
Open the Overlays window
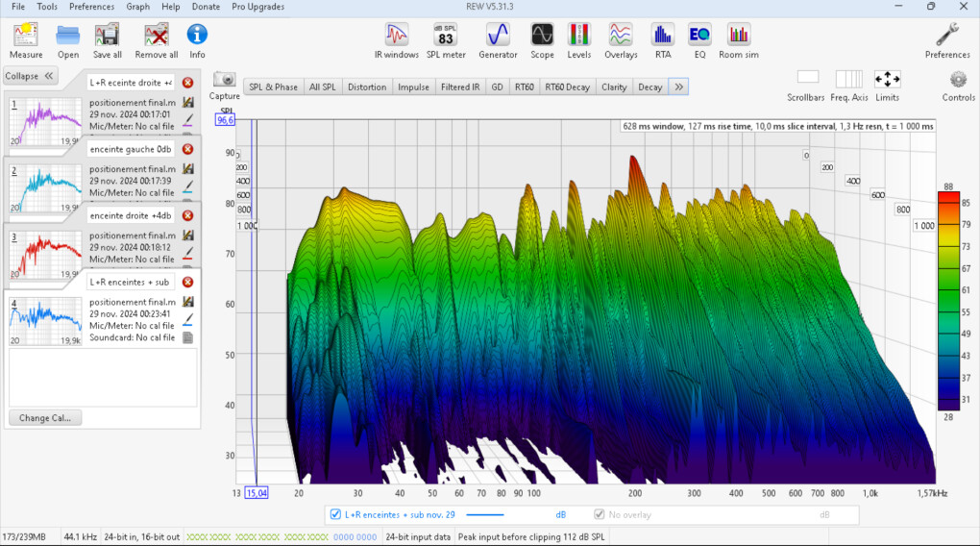pos(621,40)
